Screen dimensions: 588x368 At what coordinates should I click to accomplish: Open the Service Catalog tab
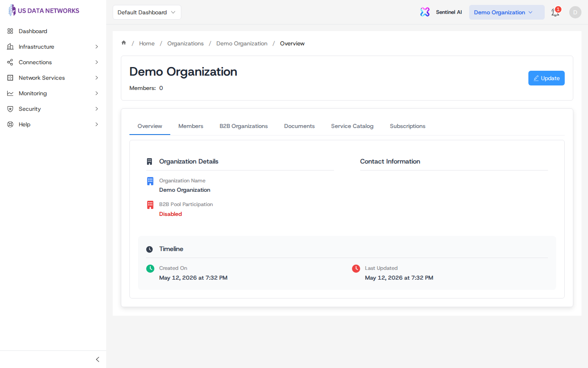pyautogui.click(x=352, y=126)
